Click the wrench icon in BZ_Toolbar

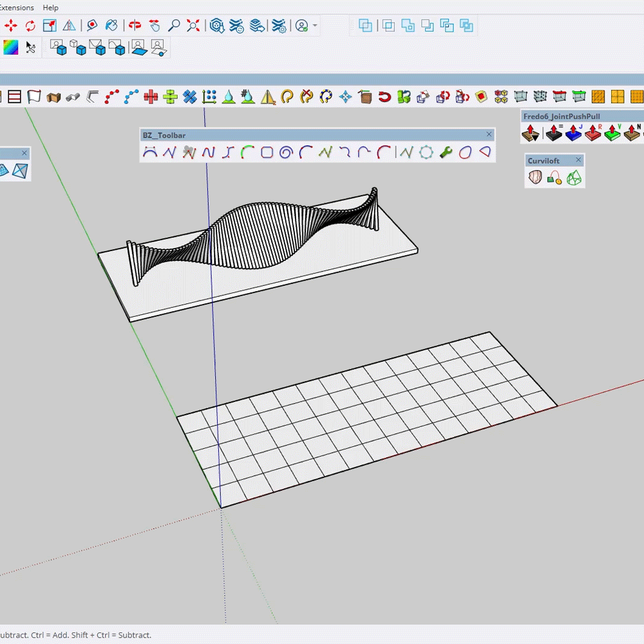coord(446,153)
